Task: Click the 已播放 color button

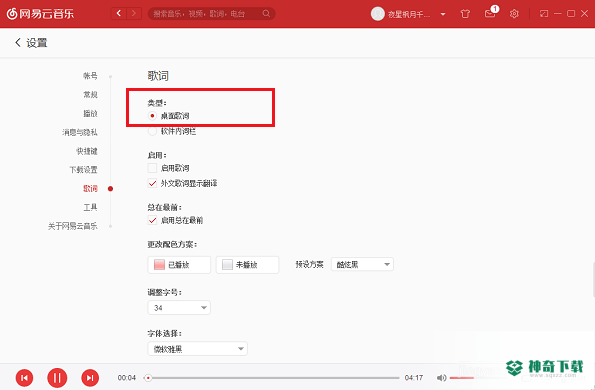Action: 179,265
